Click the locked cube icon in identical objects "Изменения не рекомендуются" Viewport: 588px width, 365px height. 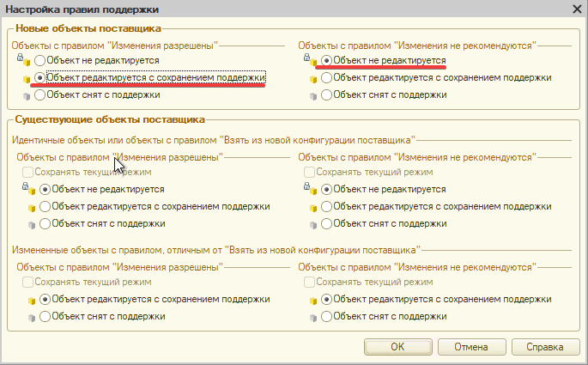(313, 189)
